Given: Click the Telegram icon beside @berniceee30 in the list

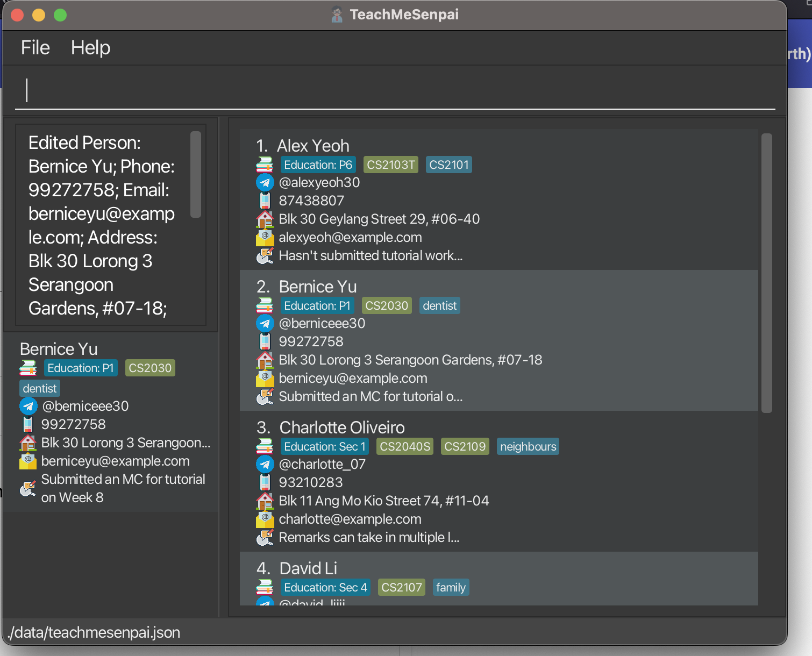Looking at the screenshot, I should pos(265,324).
